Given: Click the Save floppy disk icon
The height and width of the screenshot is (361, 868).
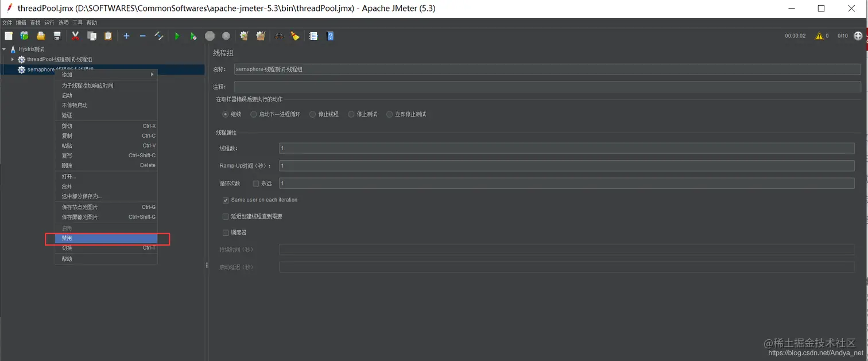Looking at the screenshot, I should (x=57, y=36).
